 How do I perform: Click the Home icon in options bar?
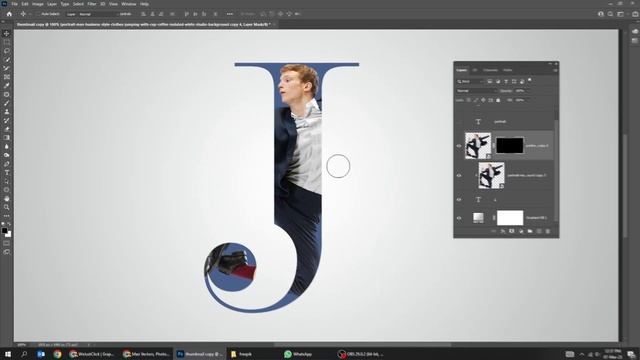[9, 14]
